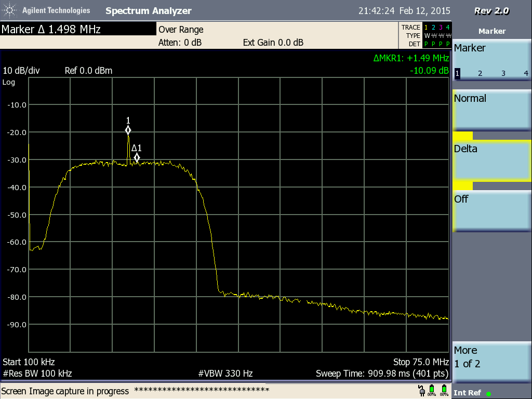Choose marker number 3 on Marker softkey
Image resolution: width=532 pixels, height=399 pixels.
(x=503, y=73)
